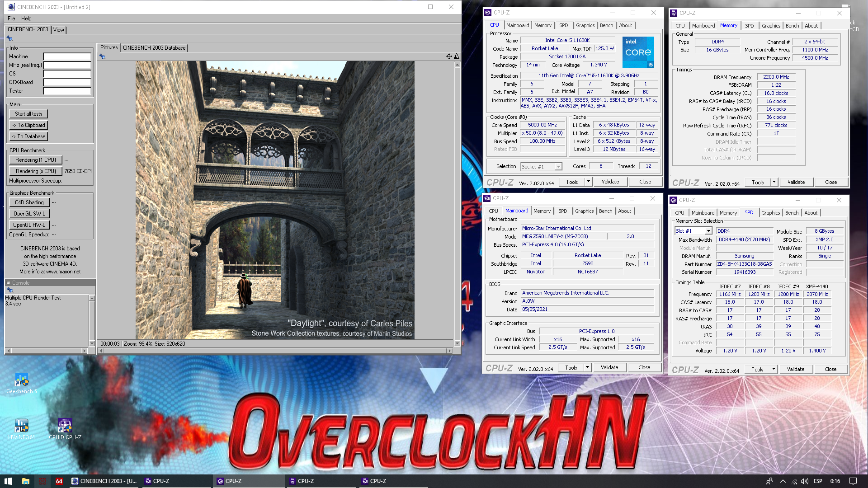
Task: Click CINEBENCH window title icon
Action: tap(11, 7)
